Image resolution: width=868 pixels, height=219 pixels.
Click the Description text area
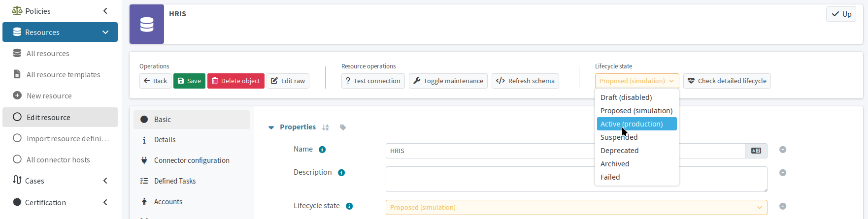(x=576, y=179)
